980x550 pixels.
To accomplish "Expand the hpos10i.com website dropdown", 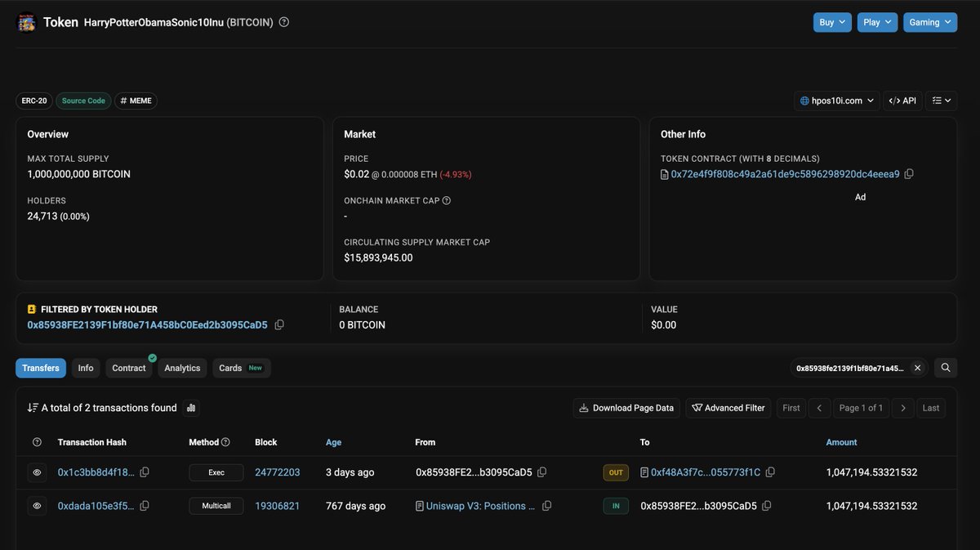I will coord(836,101).
